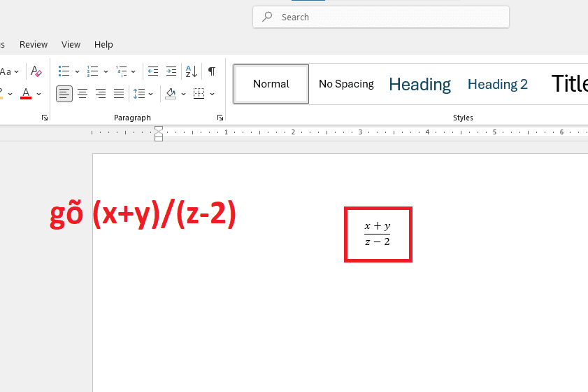Viewport: 588px width, 392px height.
Task: Apply the Title style
Action: [x=569, y=83]
